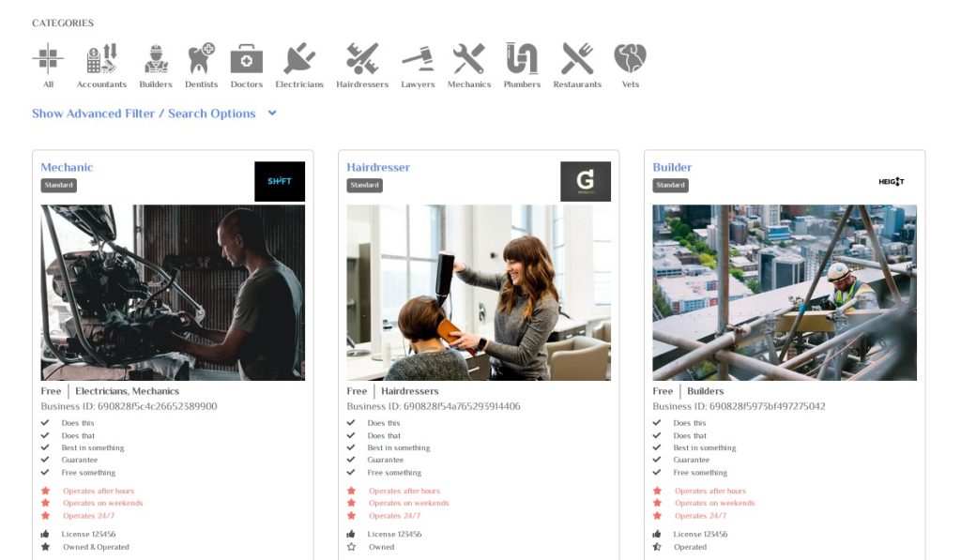Filter by Mechanics wrench icon
Image resolution: width=961 pixels, height=560 pixels.
pyautogui.click(x=469, y=59)
